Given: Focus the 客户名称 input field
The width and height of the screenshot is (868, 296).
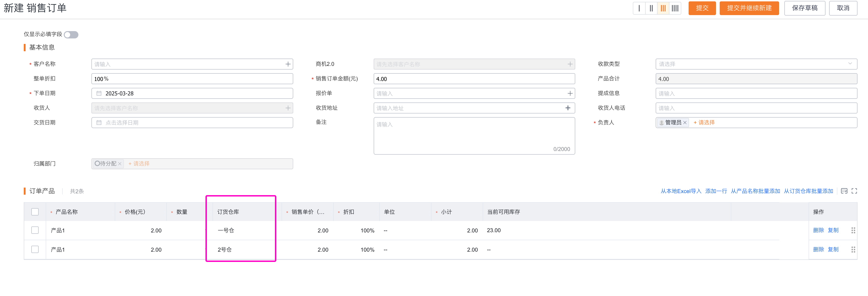Looking at the screenshot, I should [x=192, y=64].
